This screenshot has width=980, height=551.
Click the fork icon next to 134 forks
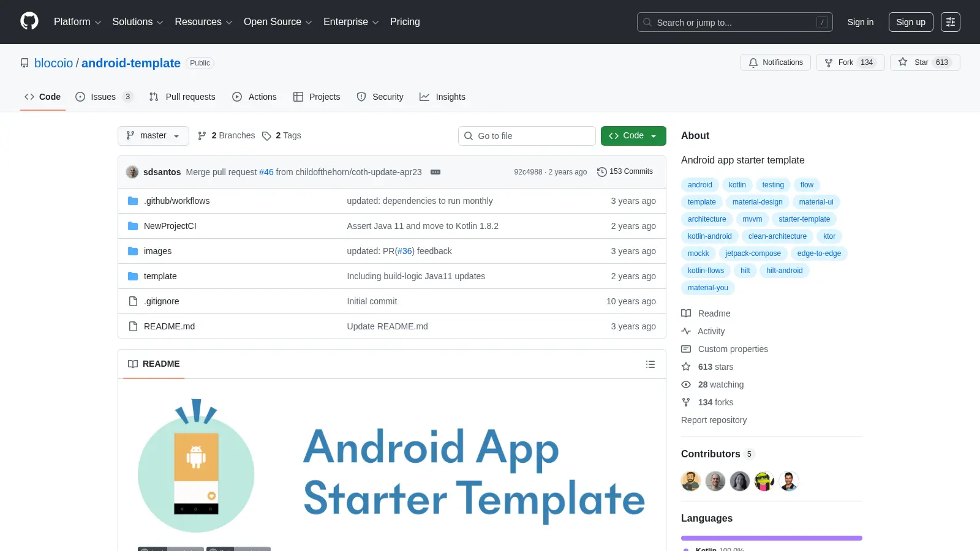[686, 402]
